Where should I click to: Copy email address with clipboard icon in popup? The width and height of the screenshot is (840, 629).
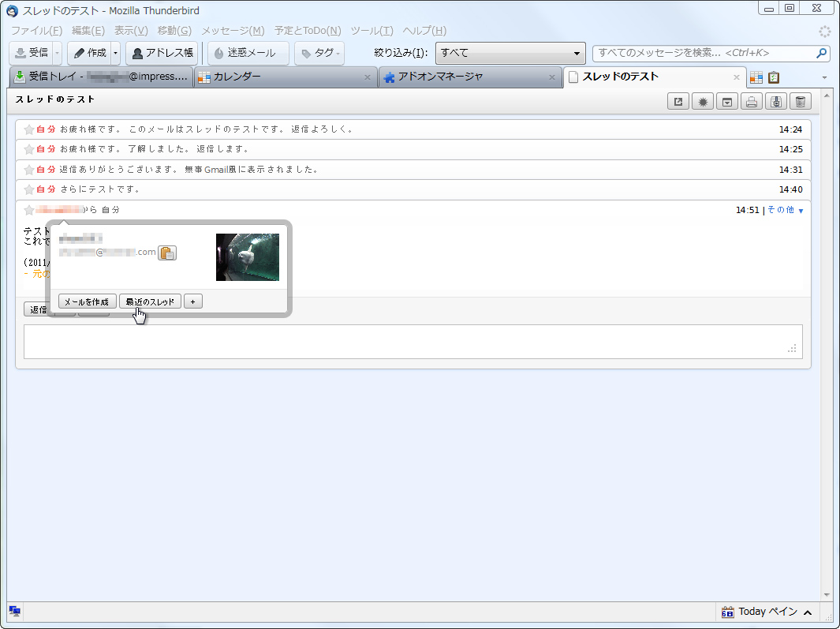(x=167, y=253)
